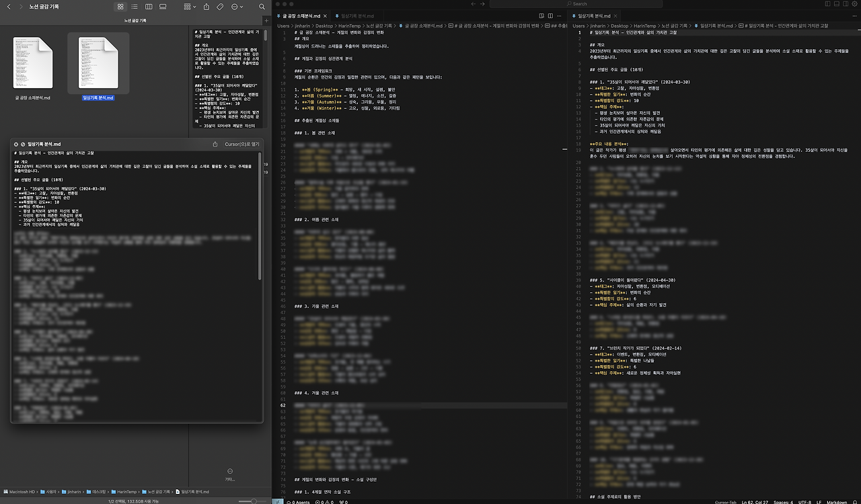Image resolution: width=861 pixels, height=504 pixels.
Task: Add new Finder tab with plus button
Action: 266,20
